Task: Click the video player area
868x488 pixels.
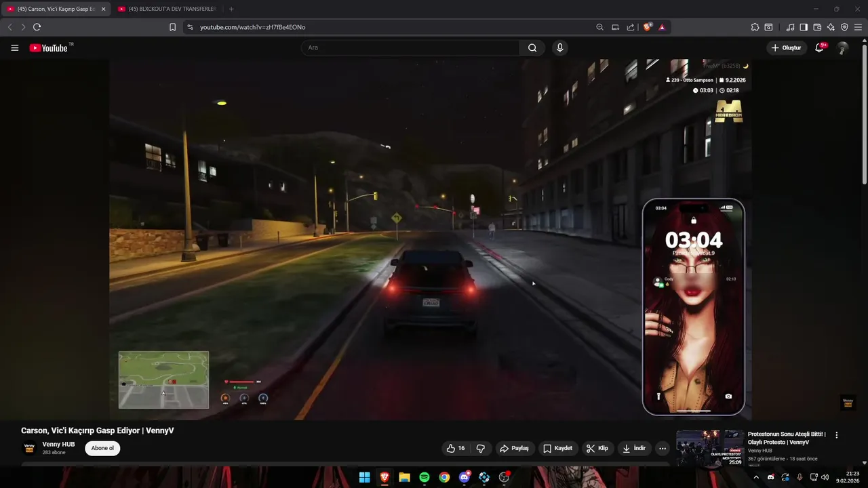Action: click(x=431, y=239)
